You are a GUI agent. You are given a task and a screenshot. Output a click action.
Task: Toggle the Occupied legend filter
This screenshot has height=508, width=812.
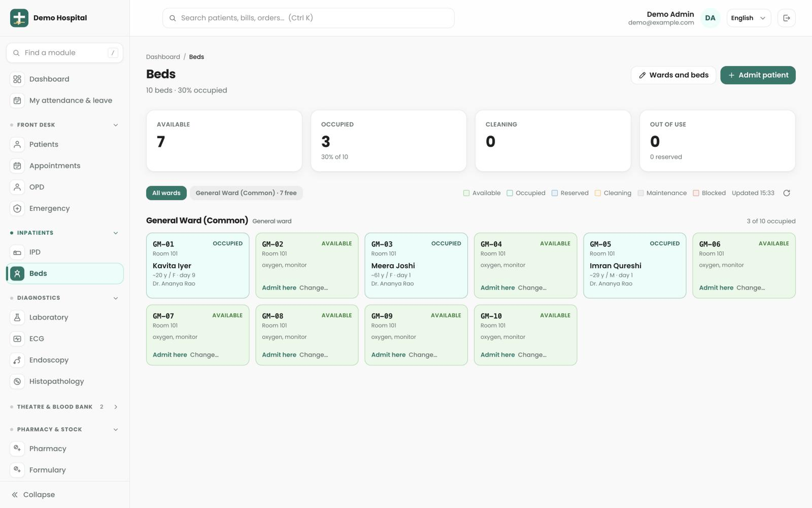point(526,193)
